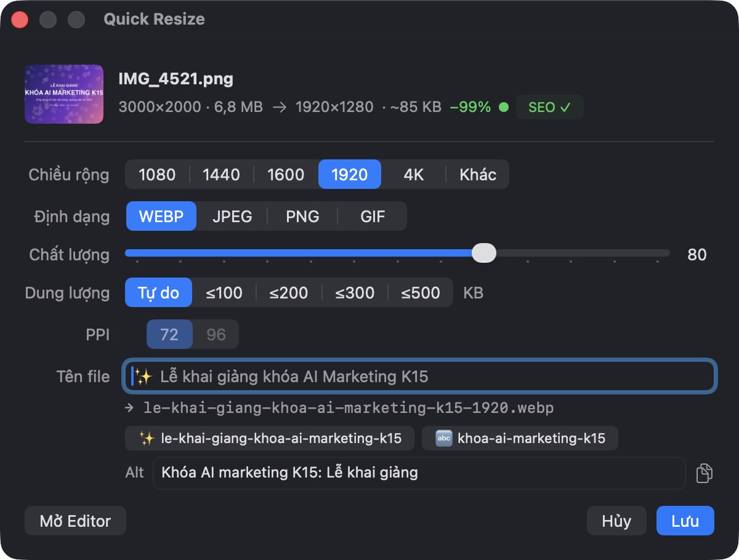Click the output filename preview text
The height and width of the screenshot is (560, 739).
pyautogui.click(x=349, y=408)
